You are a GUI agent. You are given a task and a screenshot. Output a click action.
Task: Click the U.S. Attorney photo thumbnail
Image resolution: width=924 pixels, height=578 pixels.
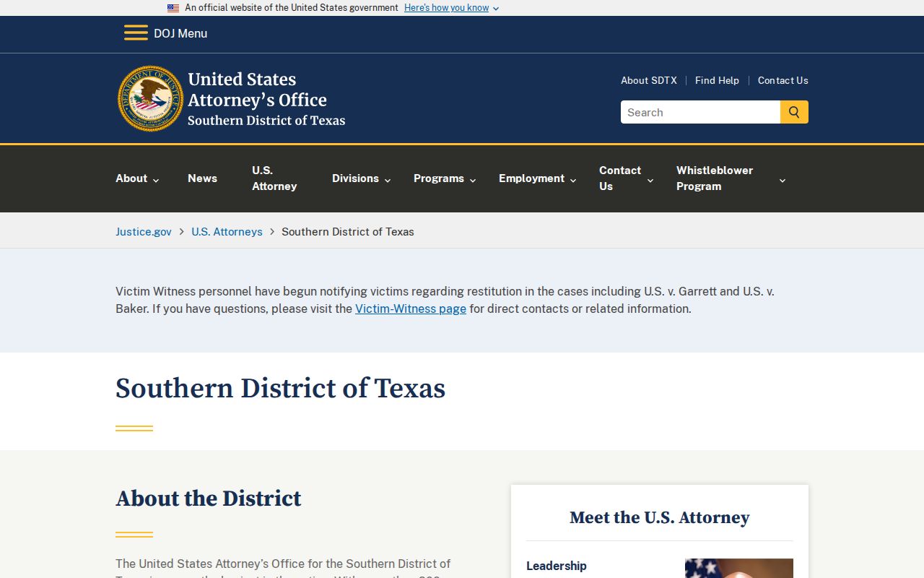click(x=739, y=568)
